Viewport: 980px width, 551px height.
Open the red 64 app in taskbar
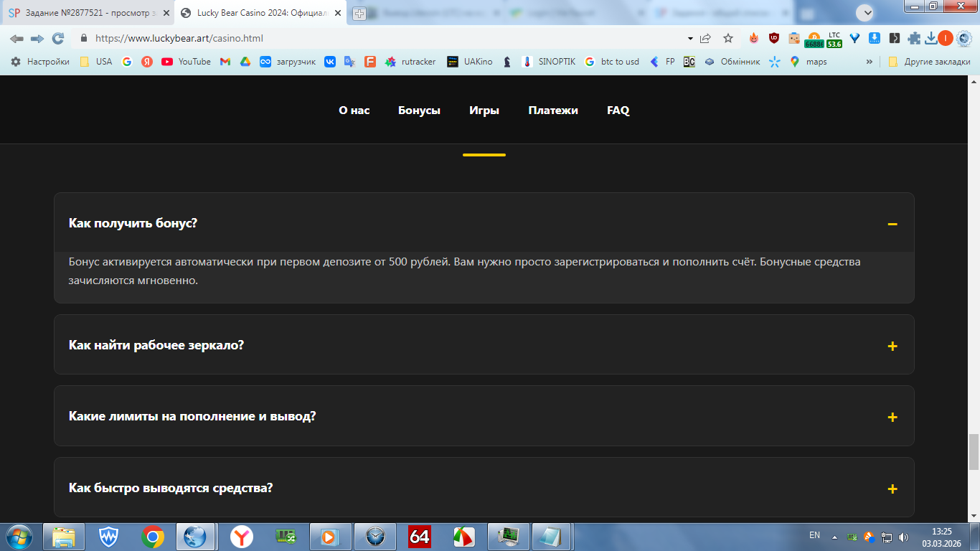[x=420, y=537]
